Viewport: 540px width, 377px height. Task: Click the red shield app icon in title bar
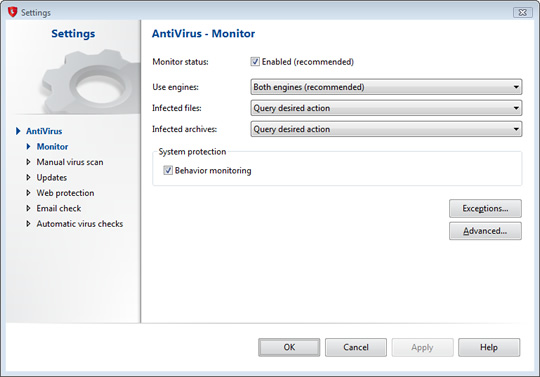click(x=12, y=12)
